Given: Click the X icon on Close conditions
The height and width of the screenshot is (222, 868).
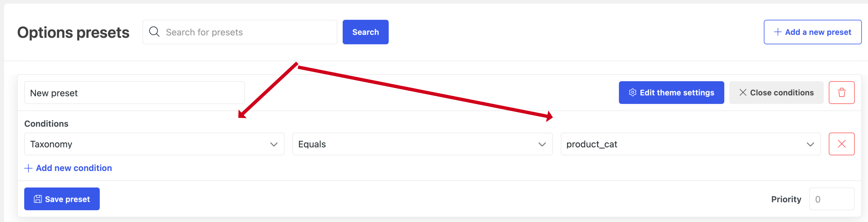Looking at the screenshot, I should [743, 92].
